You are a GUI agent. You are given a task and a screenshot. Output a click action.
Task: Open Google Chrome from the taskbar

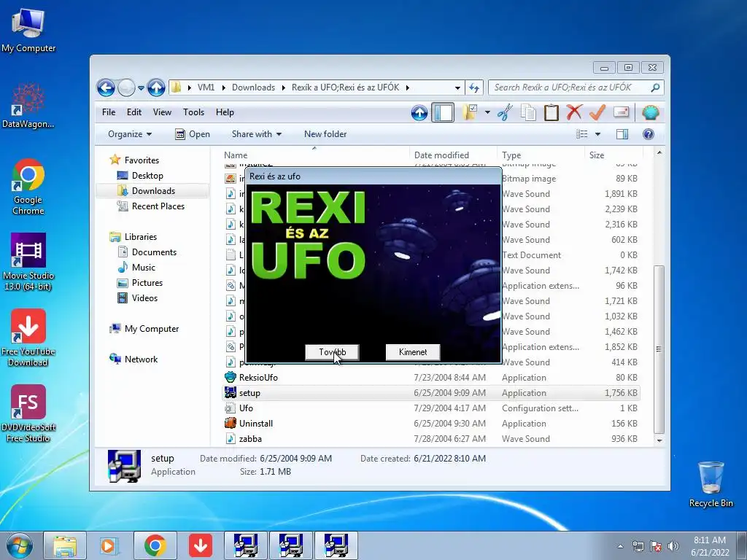(155, 545)
